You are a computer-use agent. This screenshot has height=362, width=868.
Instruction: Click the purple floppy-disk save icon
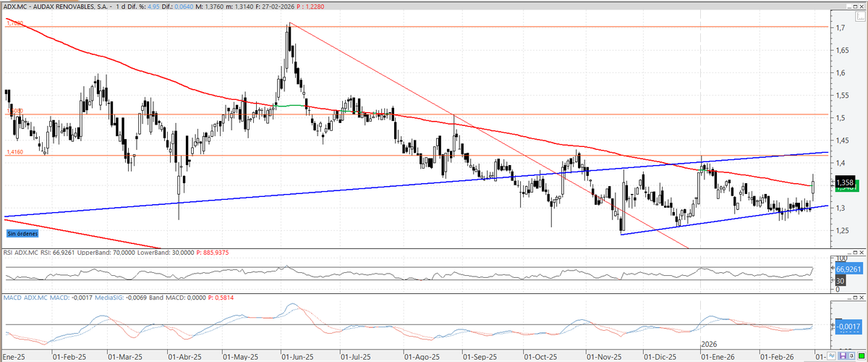click(x=843, y=355)
